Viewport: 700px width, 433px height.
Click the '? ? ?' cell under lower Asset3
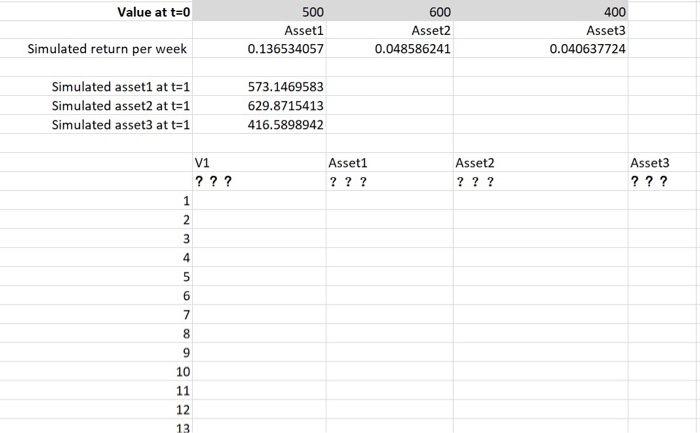coord(664,181)
